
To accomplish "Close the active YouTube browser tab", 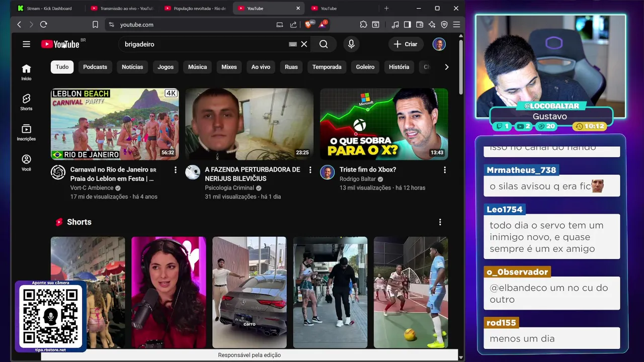I will pyautogui.click(x=298, y=8).
